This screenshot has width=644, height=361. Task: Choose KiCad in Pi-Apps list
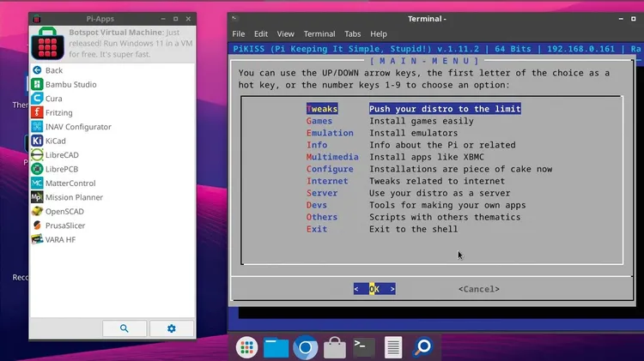coord(57,141)
